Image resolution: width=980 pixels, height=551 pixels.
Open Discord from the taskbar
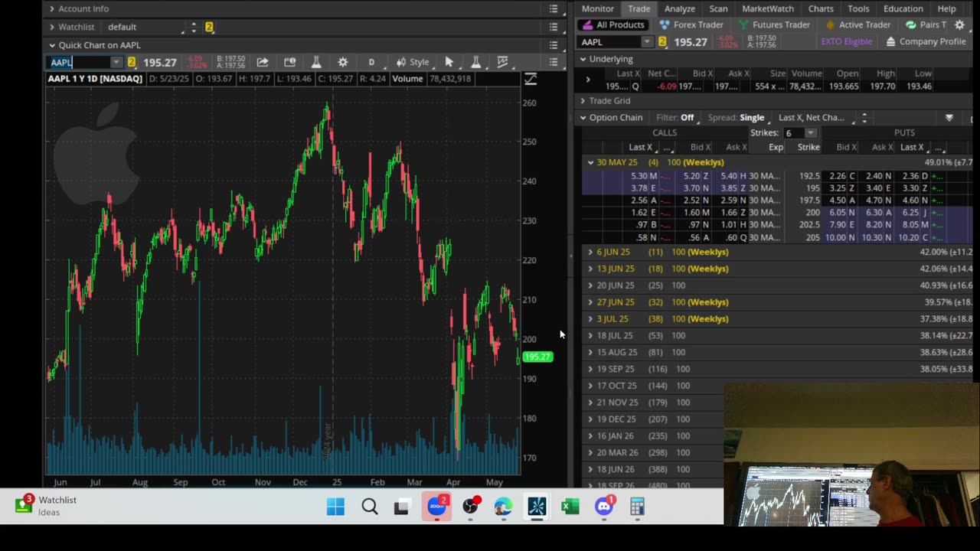pyautogui.click(x=604, y=507)
